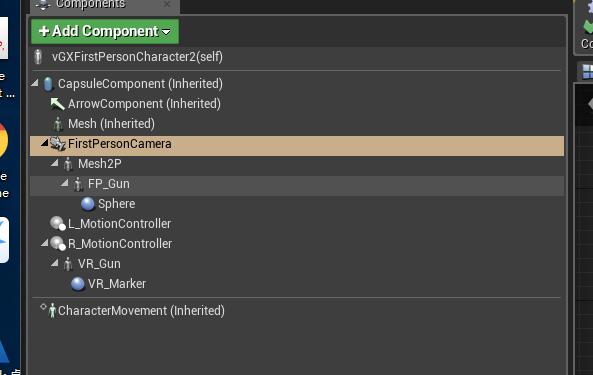Click the FirstPersonCamera camera icon

pos(58,144)
